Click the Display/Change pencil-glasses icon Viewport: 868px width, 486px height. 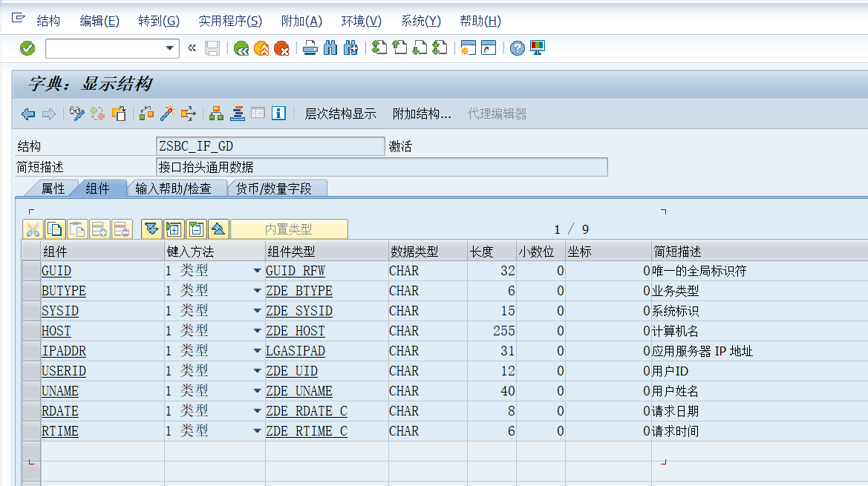pos(77,114)
